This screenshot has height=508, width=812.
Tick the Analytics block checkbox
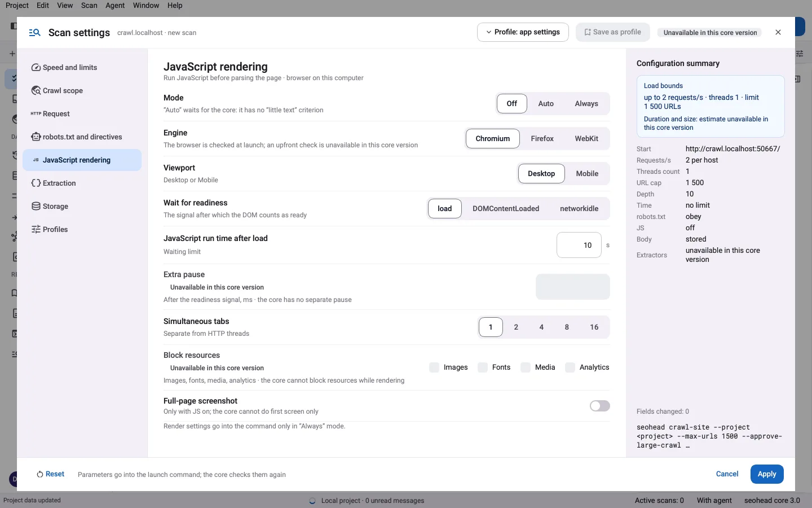[x=570, y=367]
